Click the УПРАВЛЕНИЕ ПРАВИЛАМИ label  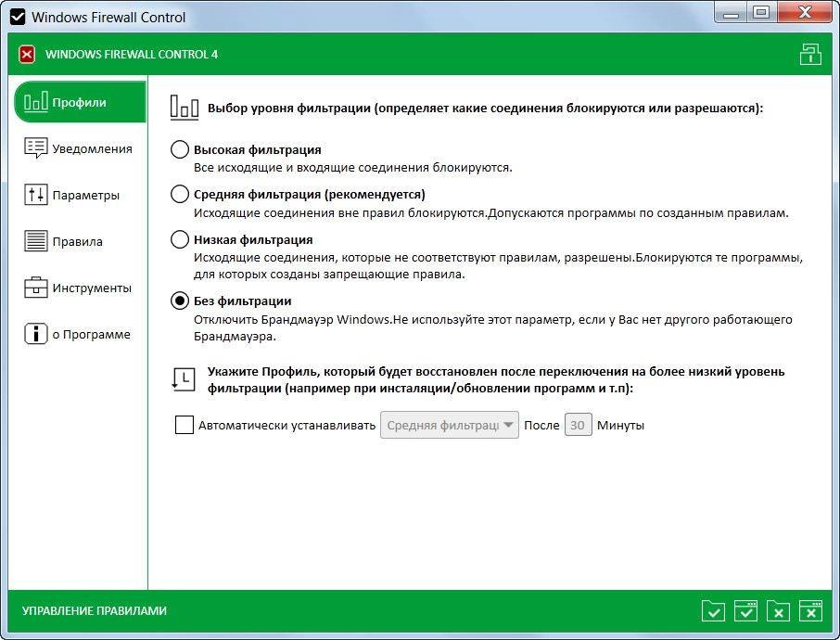tap(95, 610)
